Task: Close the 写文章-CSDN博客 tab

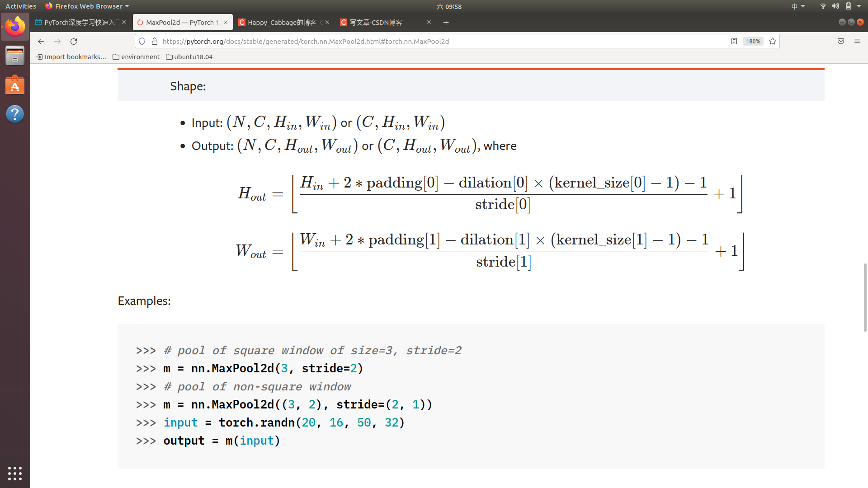Action: coord(429,22)
